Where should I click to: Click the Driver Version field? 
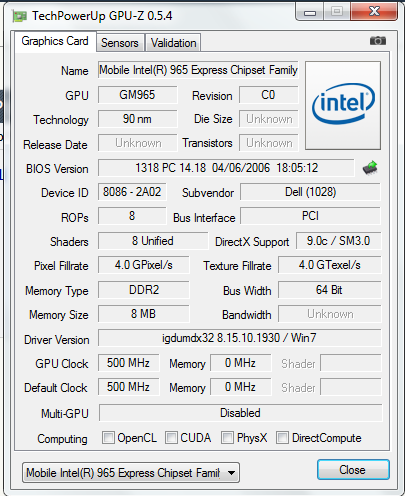(x=239, y=338)
